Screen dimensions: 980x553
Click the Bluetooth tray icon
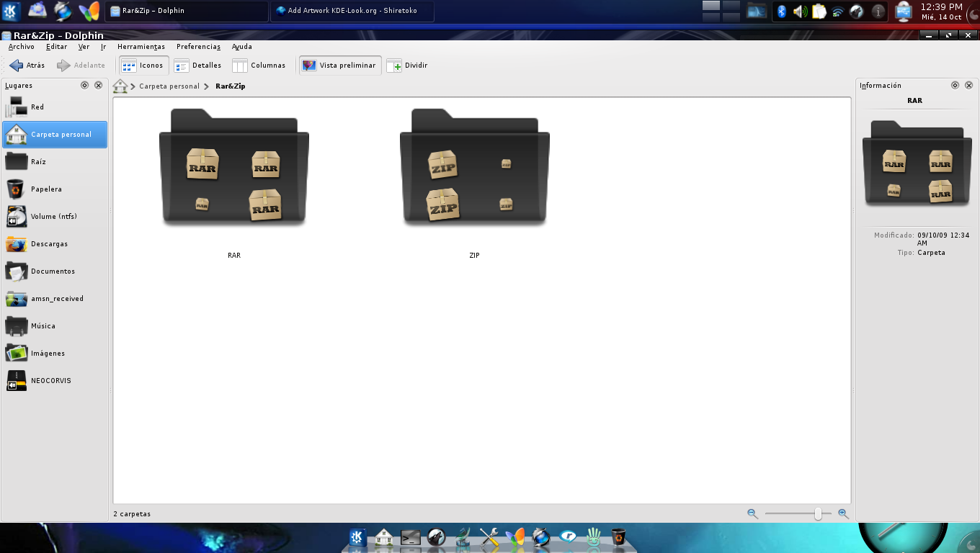(782, 12)
